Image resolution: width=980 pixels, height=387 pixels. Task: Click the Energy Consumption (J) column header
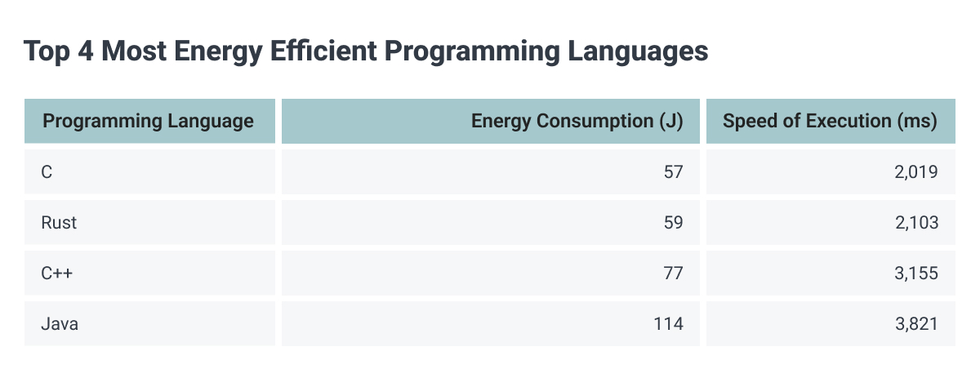pos(491,121)
